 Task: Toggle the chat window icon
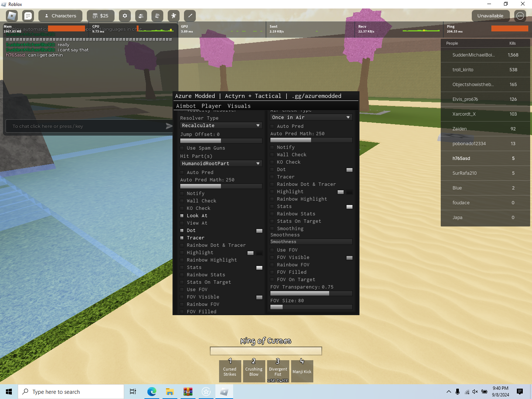pos(28,16)
